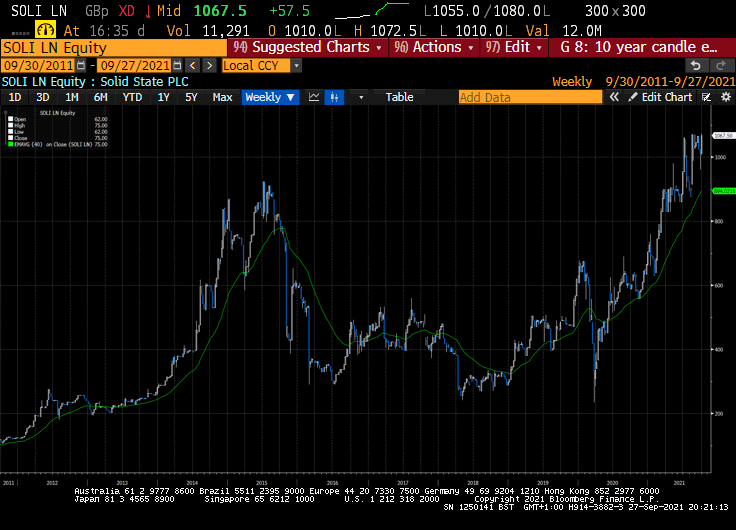This screenshot has width=736, height=530.
Task: Open the Local CCY currency dropdown arrow
Action: pos(296,66)
